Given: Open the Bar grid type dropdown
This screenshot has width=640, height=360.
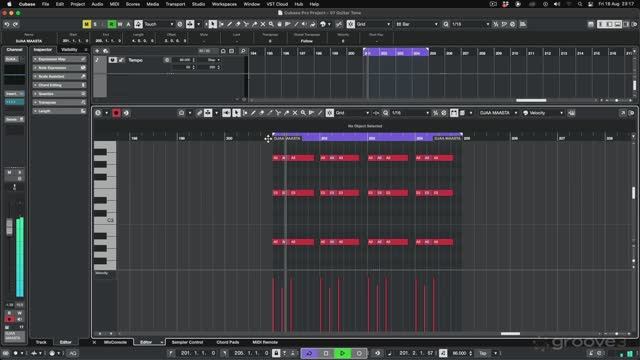Looking at the screenshot, I should (417, 24).
